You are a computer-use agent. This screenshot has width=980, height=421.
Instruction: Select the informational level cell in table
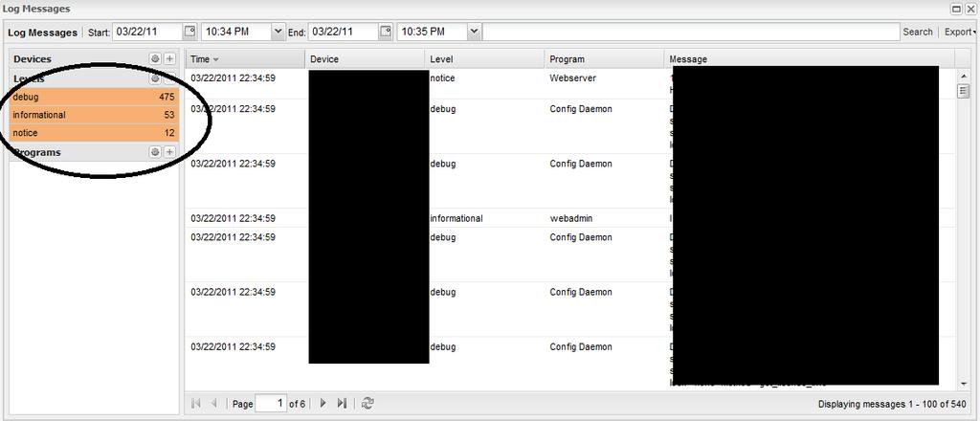tap(457, 218)
